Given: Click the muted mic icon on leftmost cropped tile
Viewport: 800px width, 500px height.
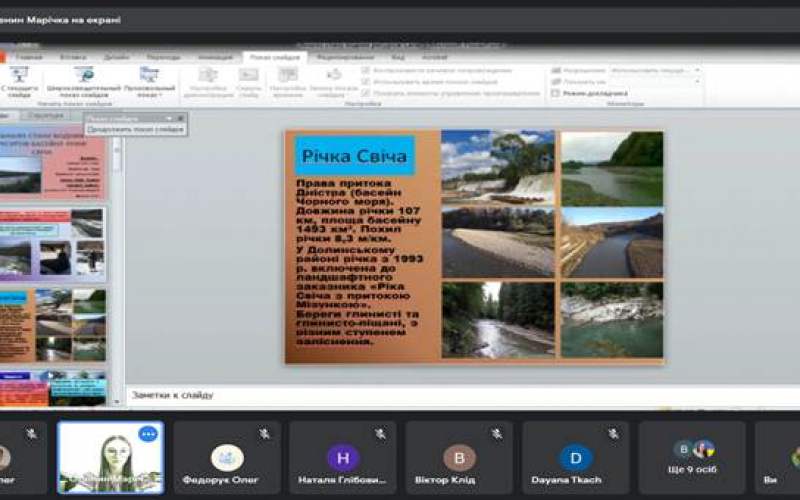Looking at the screenshot, I should 32,434.
